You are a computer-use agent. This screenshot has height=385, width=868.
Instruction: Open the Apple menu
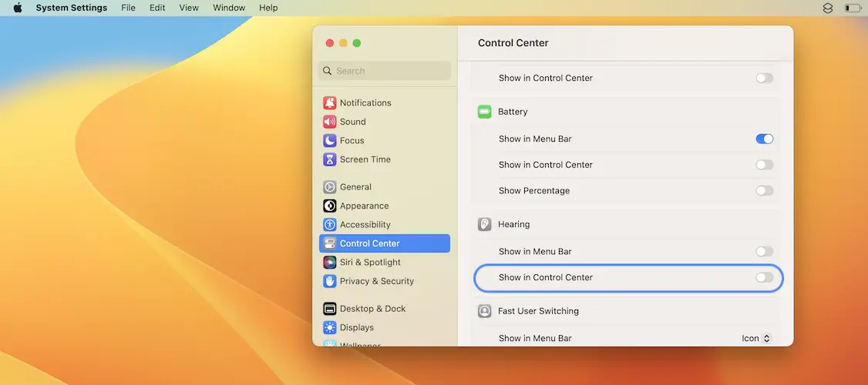(18, 8)
